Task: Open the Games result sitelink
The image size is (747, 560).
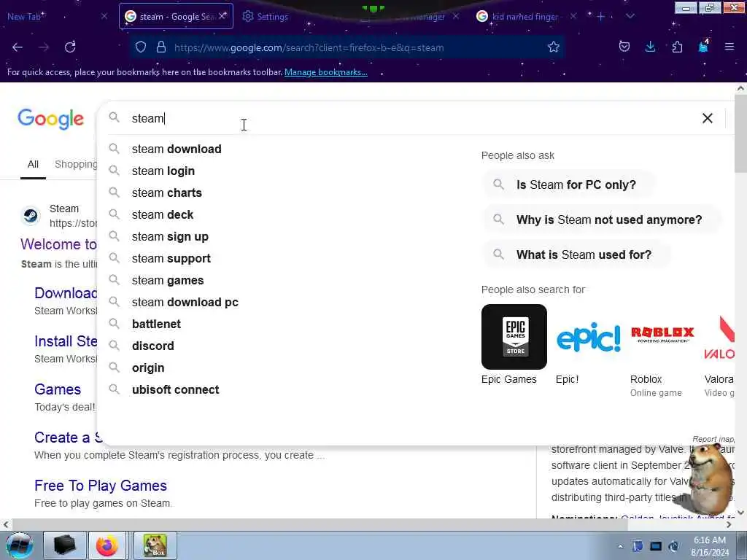Action: pyautogui.click(x=58, y=389)
